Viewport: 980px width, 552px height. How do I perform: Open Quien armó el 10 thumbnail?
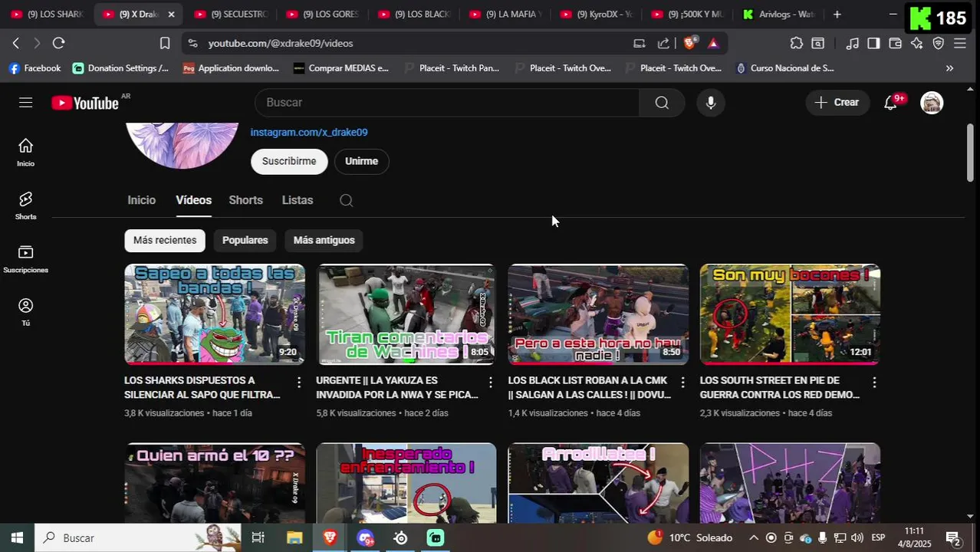click(215, 483)
